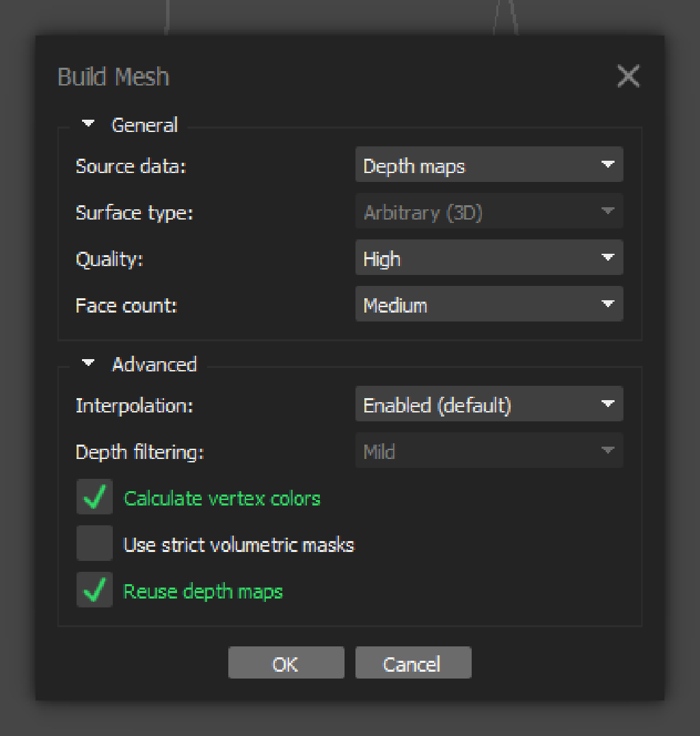The image size is (700, 736).
Task: Open the Quality dropdown set to High
Action: tap(489, 259)
